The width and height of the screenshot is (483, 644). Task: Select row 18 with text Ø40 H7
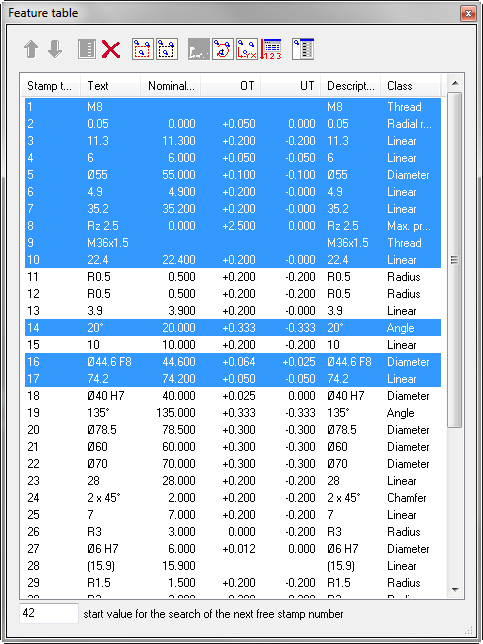click(x=233, y=396)
